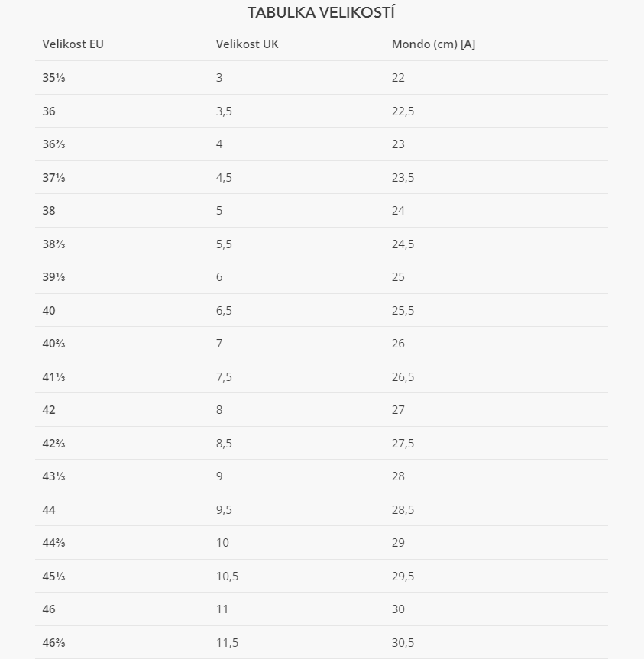The image size is (644, 659).
Task: Click Mondo value 30,5 cell
Action: [x=403, y=643]
